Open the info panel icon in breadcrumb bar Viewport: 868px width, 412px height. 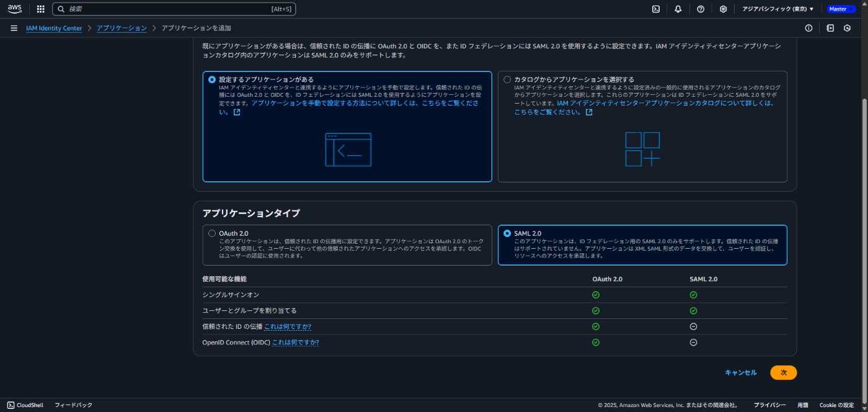click(808, 28)
